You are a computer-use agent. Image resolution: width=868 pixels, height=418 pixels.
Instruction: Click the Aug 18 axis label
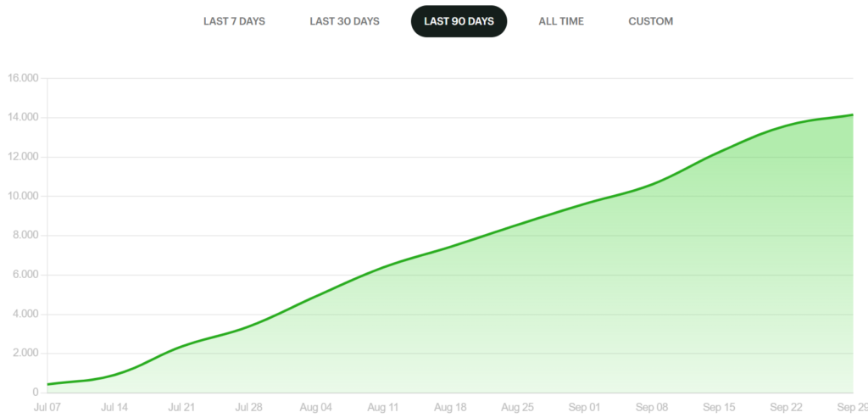449,408
